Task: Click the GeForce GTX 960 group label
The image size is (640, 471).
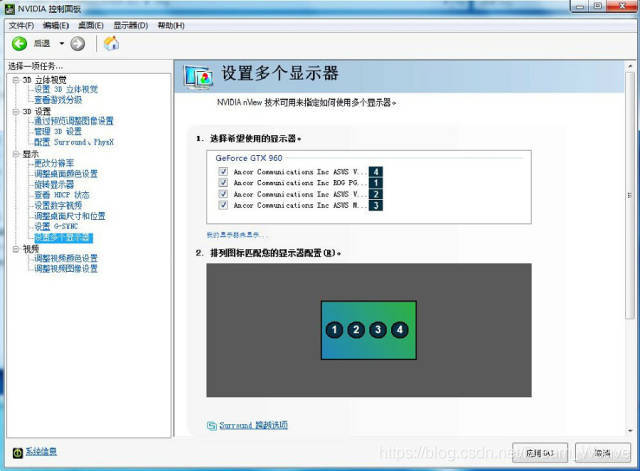Action: coord(249,158)
